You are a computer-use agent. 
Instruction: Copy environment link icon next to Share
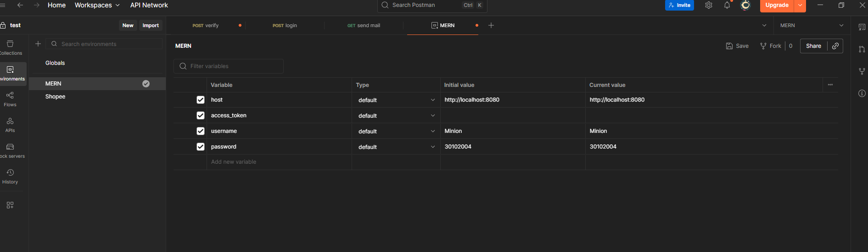pyautogui.click(x=835, y=46)
